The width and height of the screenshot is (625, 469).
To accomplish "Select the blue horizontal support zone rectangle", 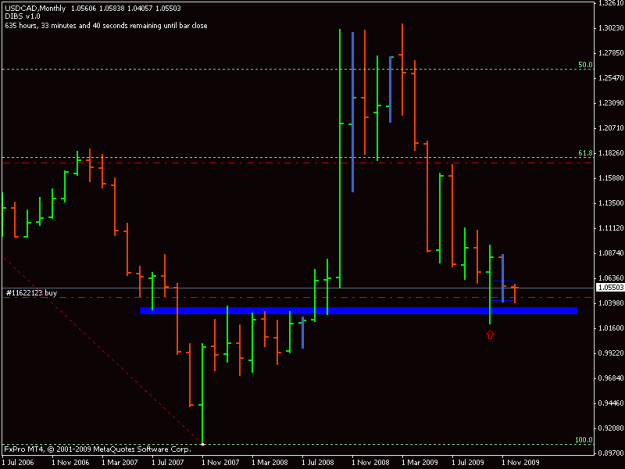I will tap(359, 310).
